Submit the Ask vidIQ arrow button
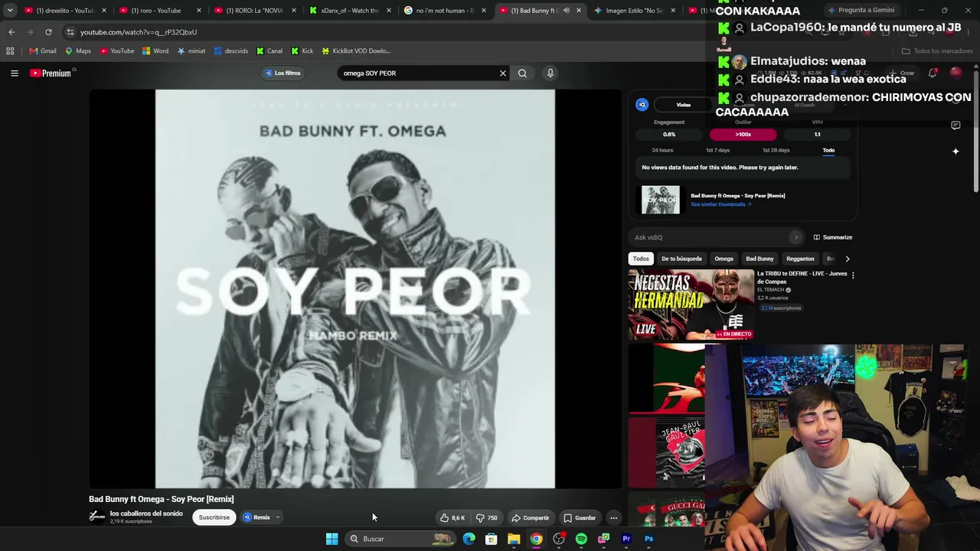The image size is (980, 551). pos(796,237)
